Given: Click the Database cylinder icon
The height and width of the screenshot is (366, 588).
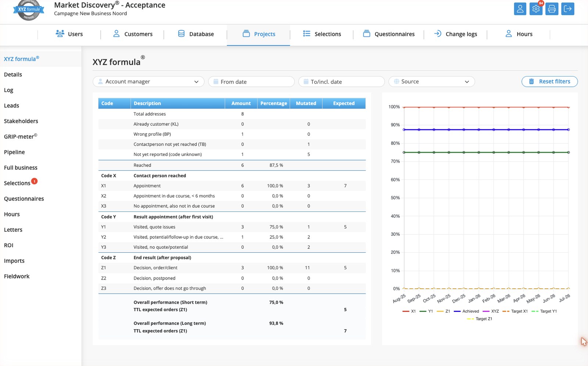Looking at the screenshot, I should point(181,33).
